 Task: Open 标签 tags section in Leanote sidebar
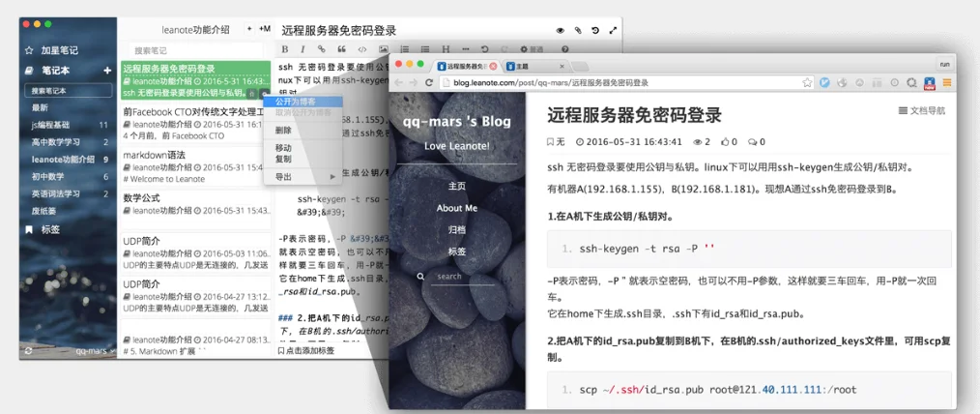[50, 229]
